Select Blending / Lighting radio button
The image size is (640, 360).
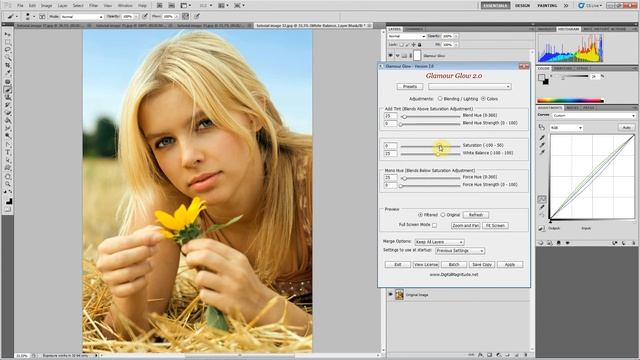point(440,98)
